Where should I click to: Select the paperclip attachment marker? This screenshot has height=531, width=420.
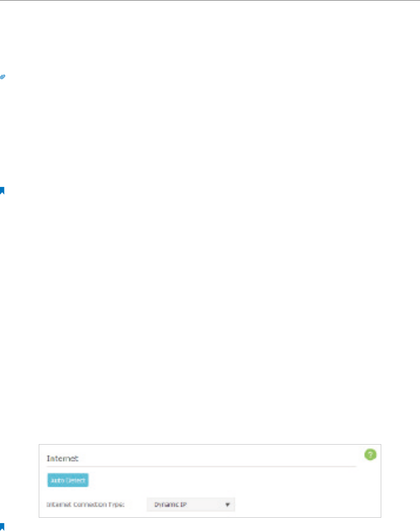pyautogui.click(x=2, y=77)
